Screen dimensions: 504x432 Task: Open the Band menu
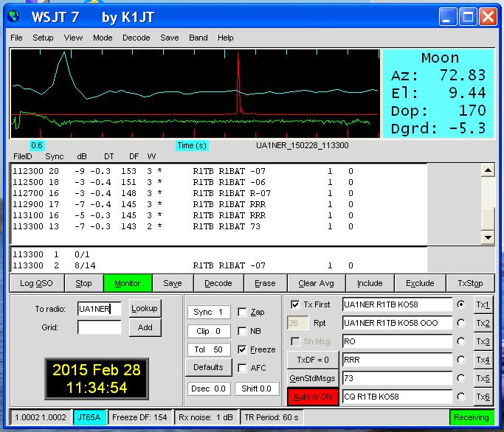[199, 38]
